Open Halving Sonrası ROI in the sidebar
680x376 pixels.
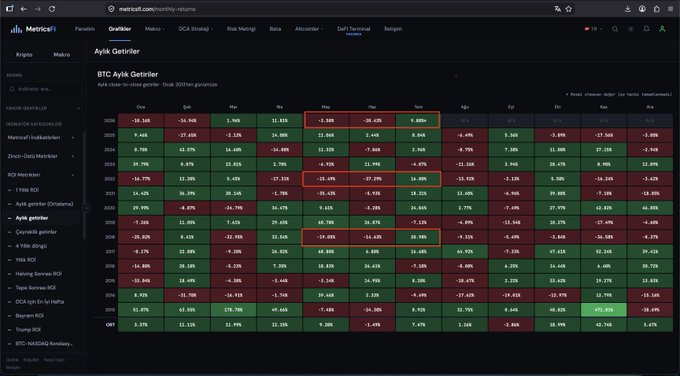click(x=38, y=274)
